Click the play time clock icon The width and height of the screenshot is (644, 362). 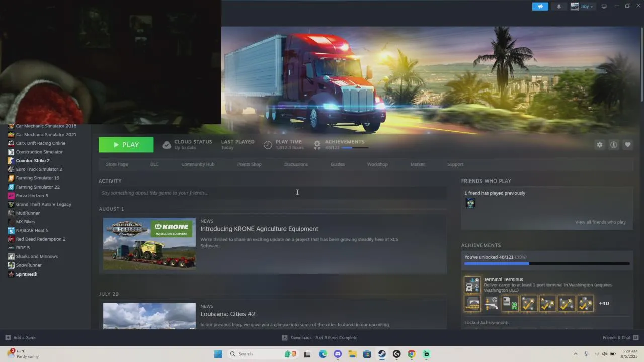(x=268, y=145)
